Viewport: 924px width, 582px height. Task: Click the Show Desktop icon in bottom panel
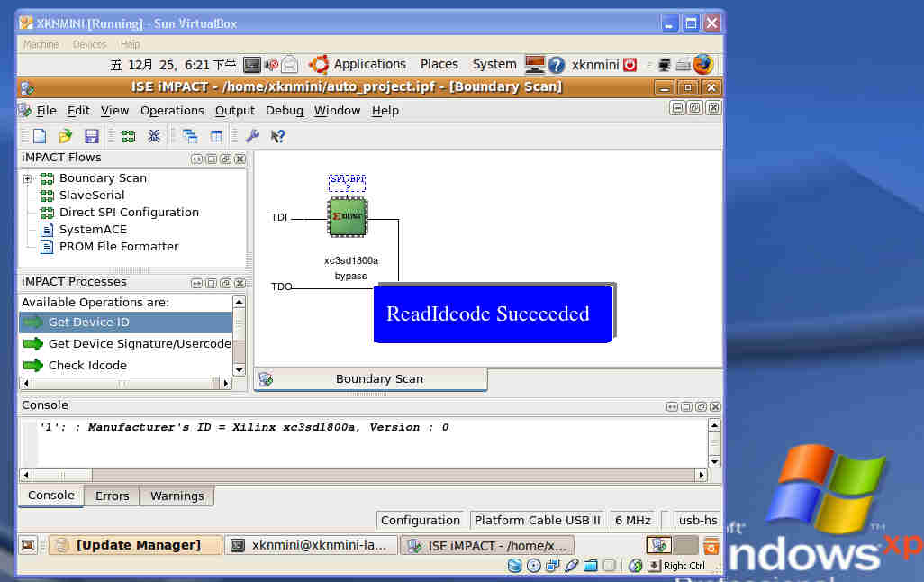click(x=28, y=545)
